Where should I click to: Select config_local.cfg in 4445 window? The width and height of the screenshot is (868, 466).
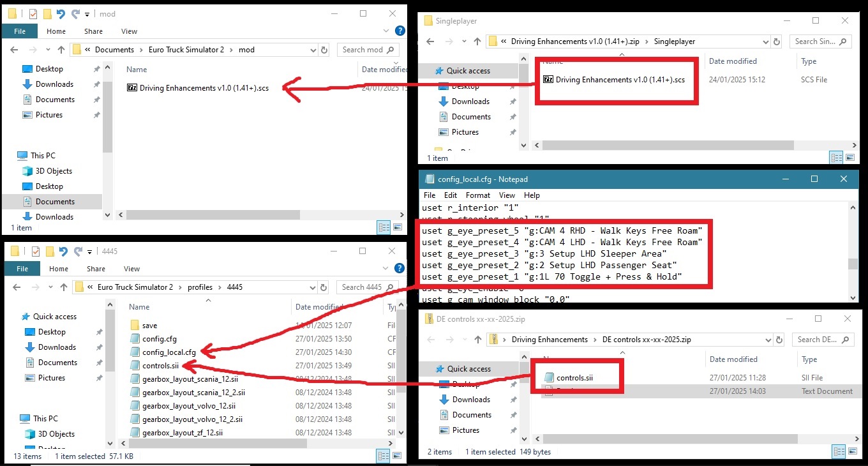coord(162,352)
